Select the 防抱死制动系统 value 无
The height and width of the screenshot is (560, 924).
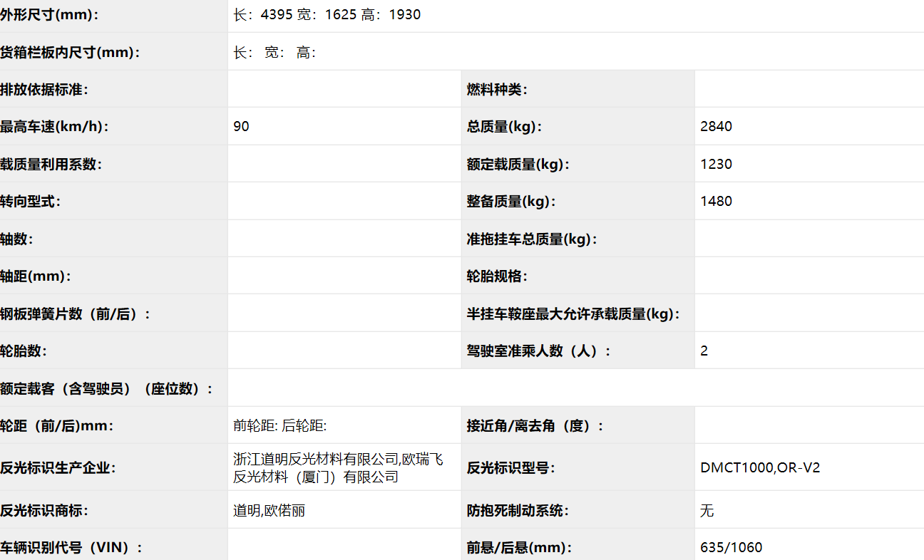(x=707, y=511)
